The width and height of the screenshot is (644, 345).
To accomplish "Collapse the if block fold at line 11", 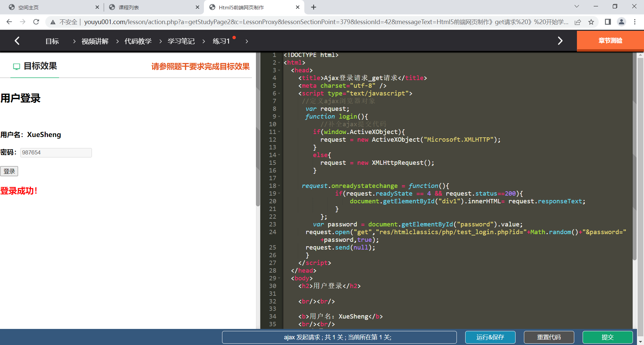I will 279,132.
